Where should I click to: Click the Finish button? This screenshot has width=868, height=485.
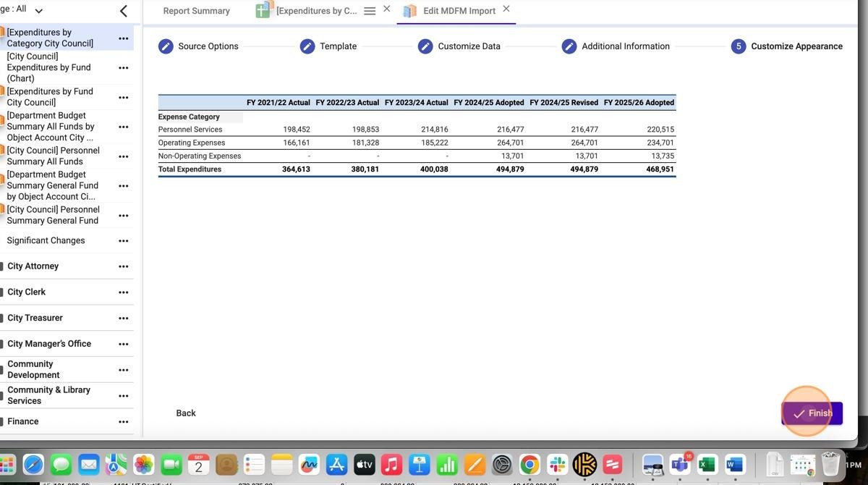click(812, 413)
